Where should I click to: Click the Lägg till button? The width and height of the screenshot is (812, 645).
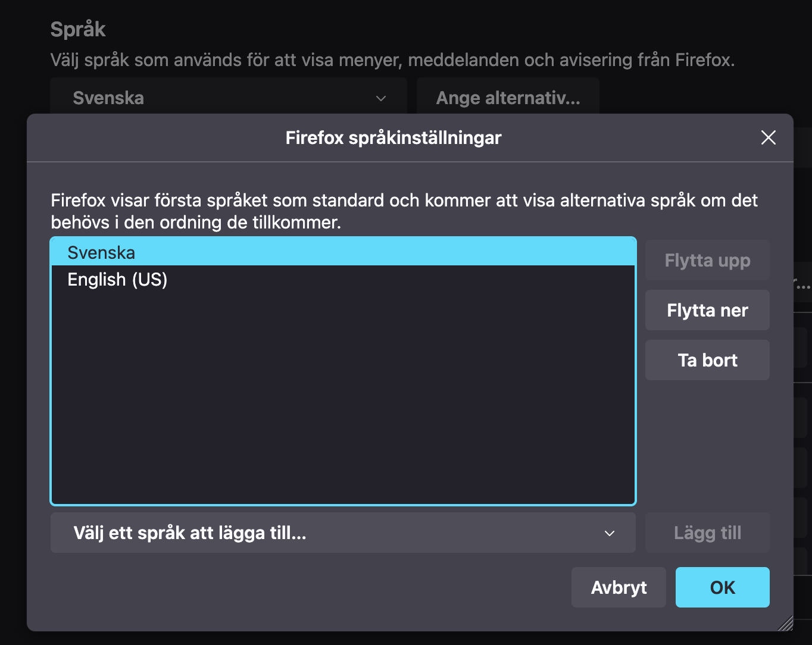707,533
